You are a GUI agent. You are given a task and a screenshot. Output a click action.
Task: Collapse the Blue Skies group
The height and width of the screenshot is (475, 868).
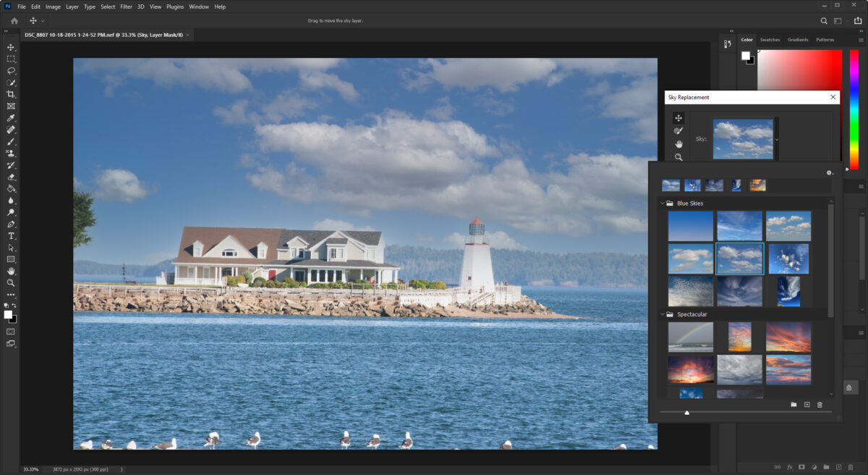pyautogui.click(x=661, y=203)
